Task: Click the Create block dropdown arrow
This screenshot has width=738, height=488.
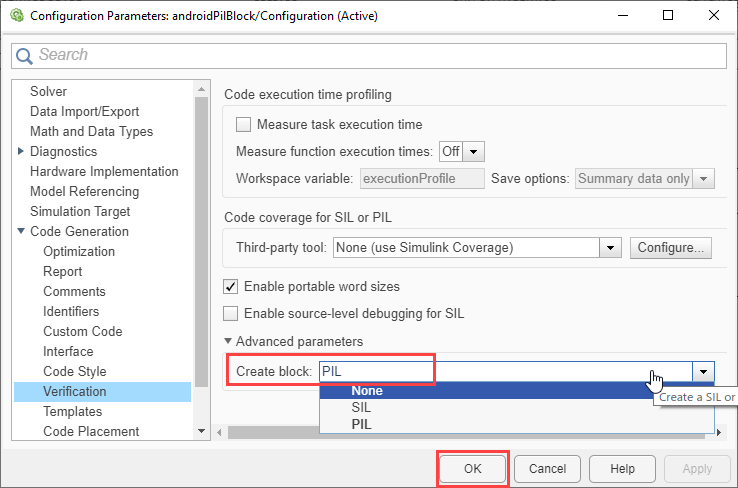Action: click(x=705, y=371)
